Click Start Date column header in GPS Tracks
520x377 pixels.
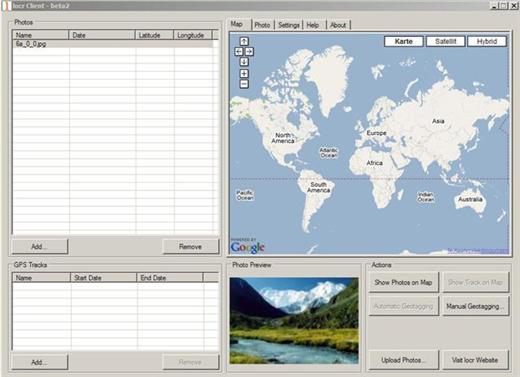click(x=103, y=278)
